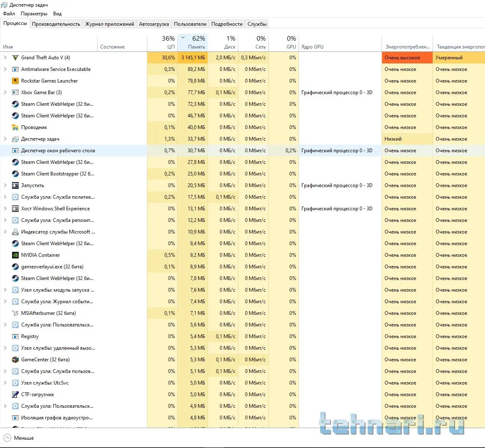Switch to the Подробности tab
Viewport: 485px width, 448px height.
[x=227, y=24]
